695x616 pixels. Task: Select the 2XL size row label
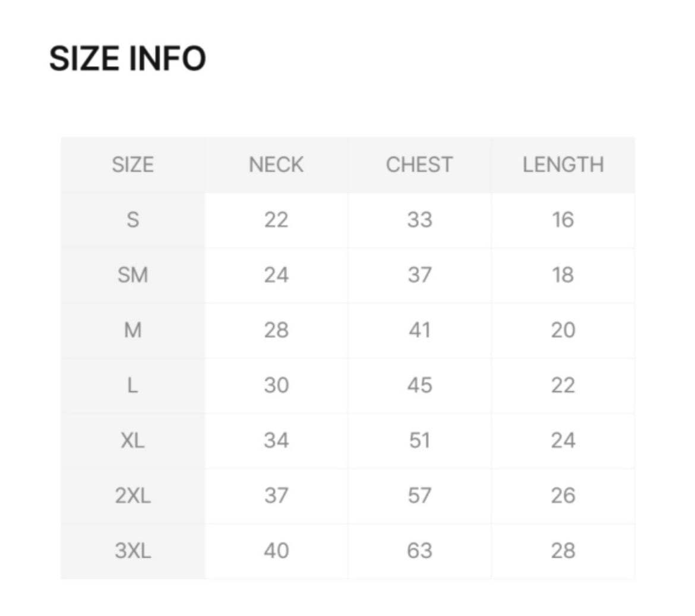coord(132,496)
